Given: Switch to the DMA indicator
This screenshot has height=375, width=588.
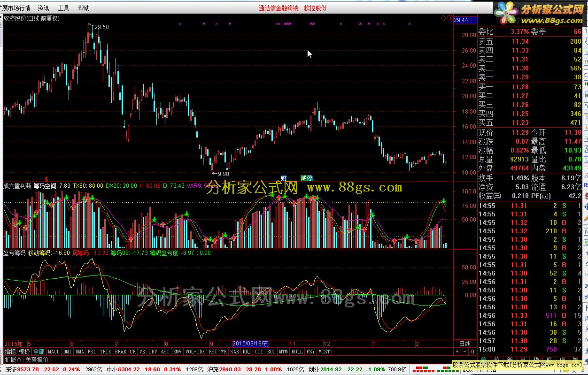Looking at the screenshot, I should pos(80,352).
